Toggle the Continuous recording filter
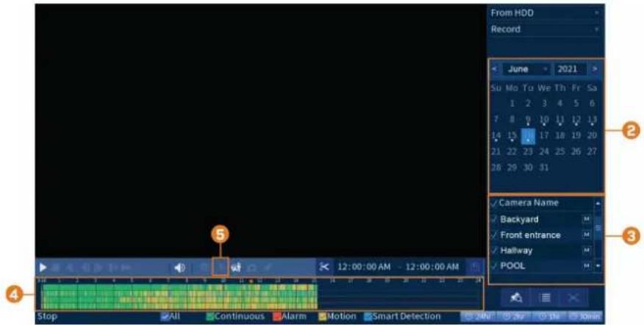 coord(210,316)
